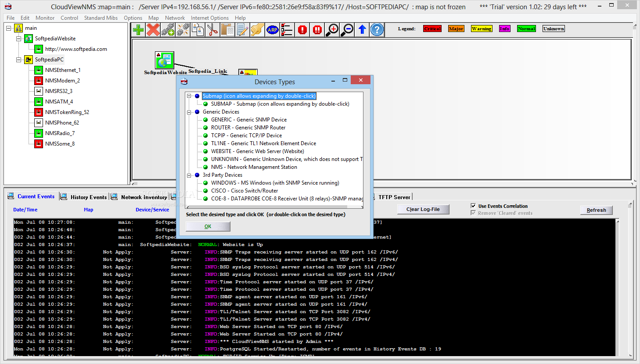Click the green NMSEthernet_1 device icon

coord(39,70)
